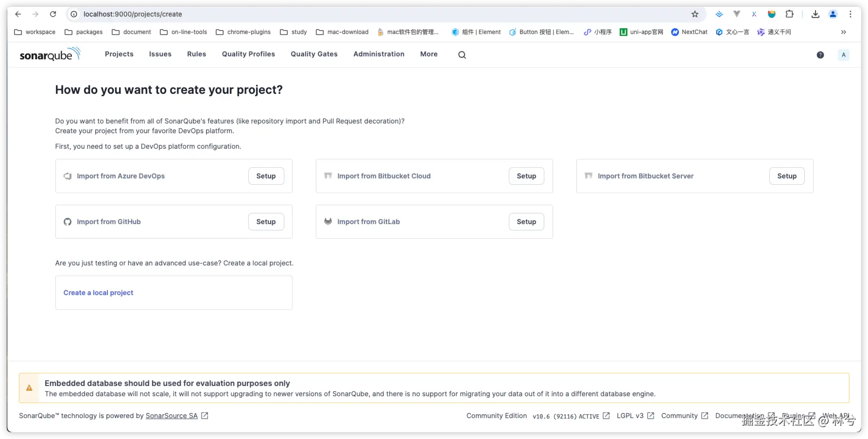Navigate to Quality Gates
The height and width of the screenshot is (439, 868).
click(314, 54)
